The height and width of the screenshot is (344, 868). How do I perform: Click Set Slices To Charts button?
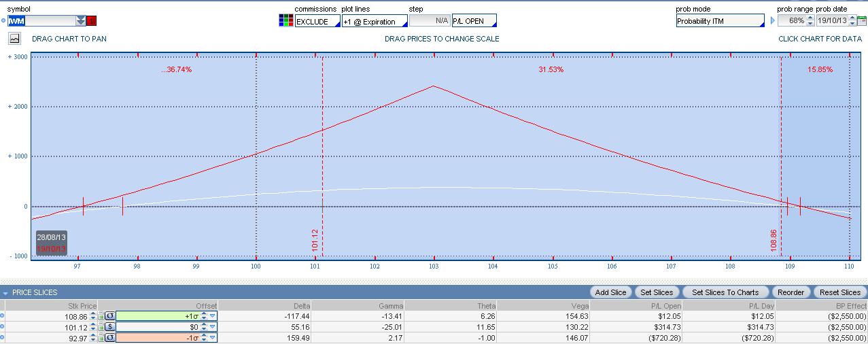[x=725, y=292]
